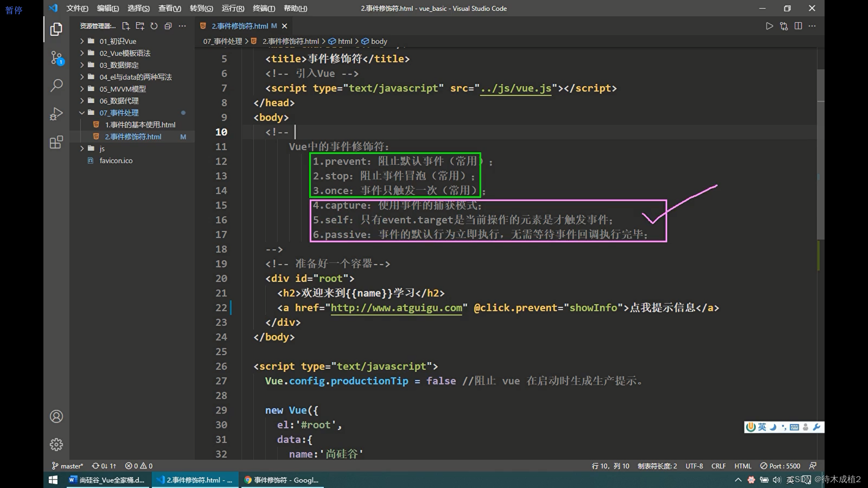
Task: Open the Source Control view
Action: point(56,57)
